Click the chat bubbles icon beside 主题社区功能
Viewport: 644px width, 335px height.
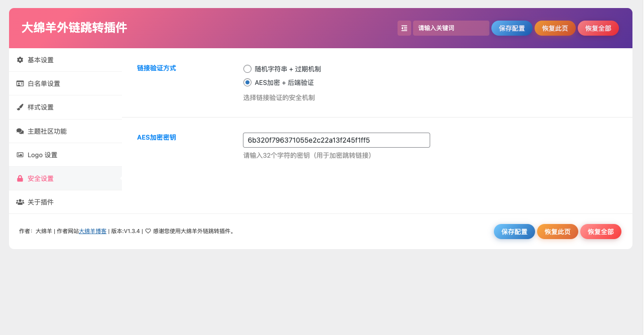pyautogui.click(x=20, y=131)
